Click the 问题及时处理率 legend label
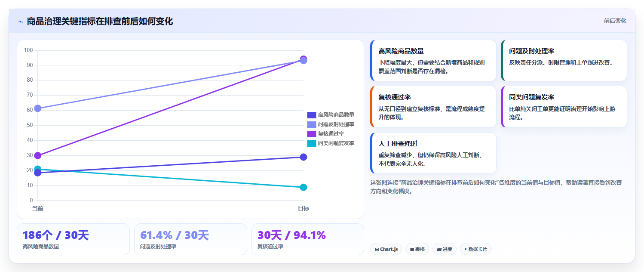The image size is (644, 272). pos(336,124)
